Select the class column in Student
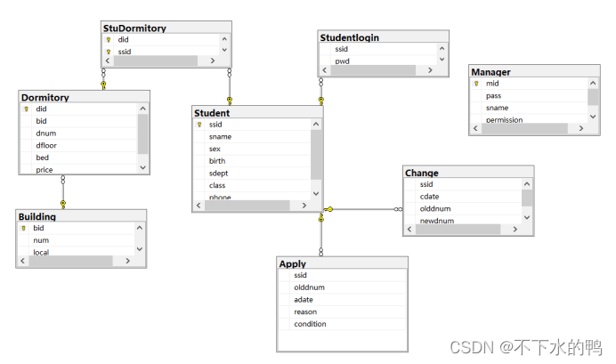Screen dimensions: 616x364 252,185
